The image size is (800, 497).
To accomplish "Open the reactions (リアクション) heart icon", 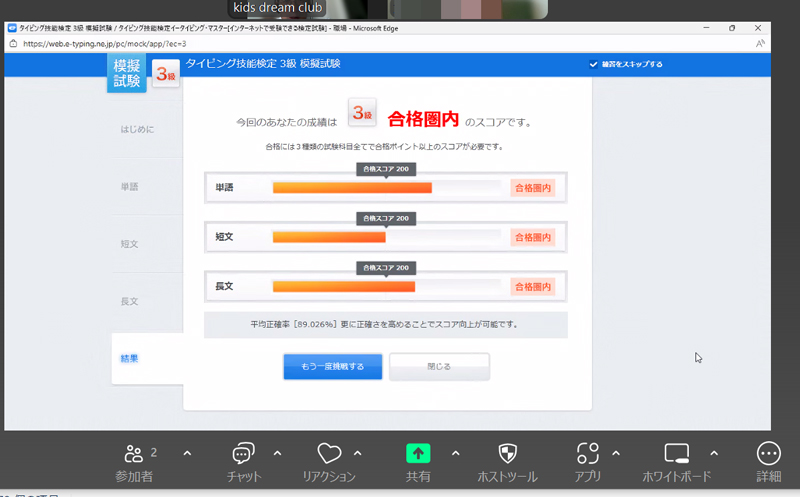I will point(329,453).
